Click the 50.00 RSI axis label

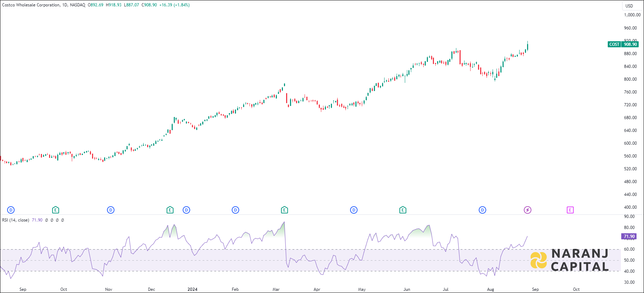pyautogui.click(x=629, y=260)
